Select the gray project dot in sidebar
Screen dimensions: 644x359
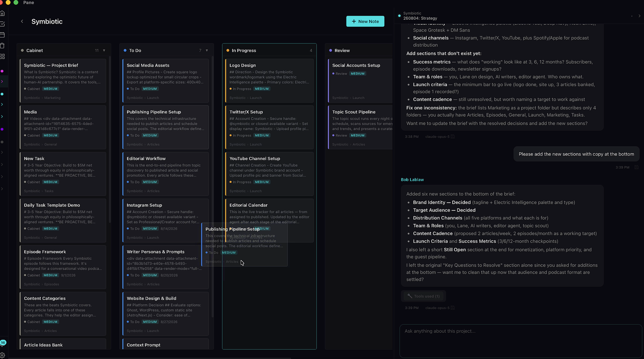[2, 142]
